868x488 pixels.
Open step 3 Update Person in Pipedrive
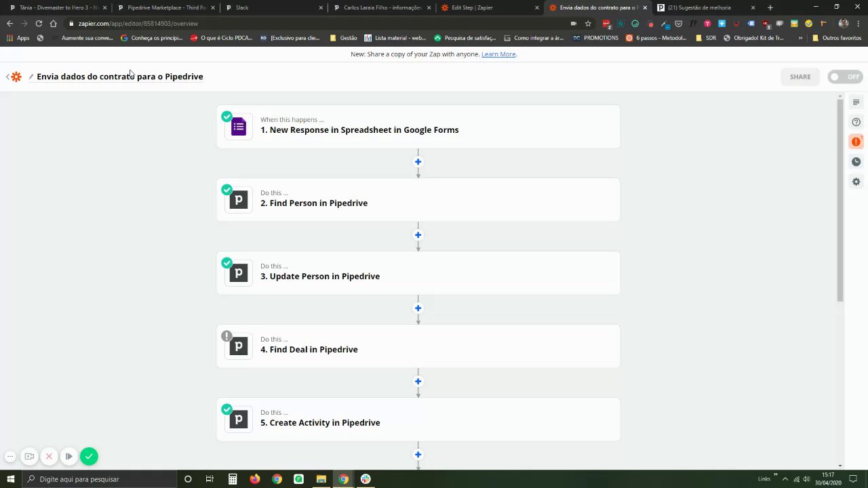(x=418, y=272)
